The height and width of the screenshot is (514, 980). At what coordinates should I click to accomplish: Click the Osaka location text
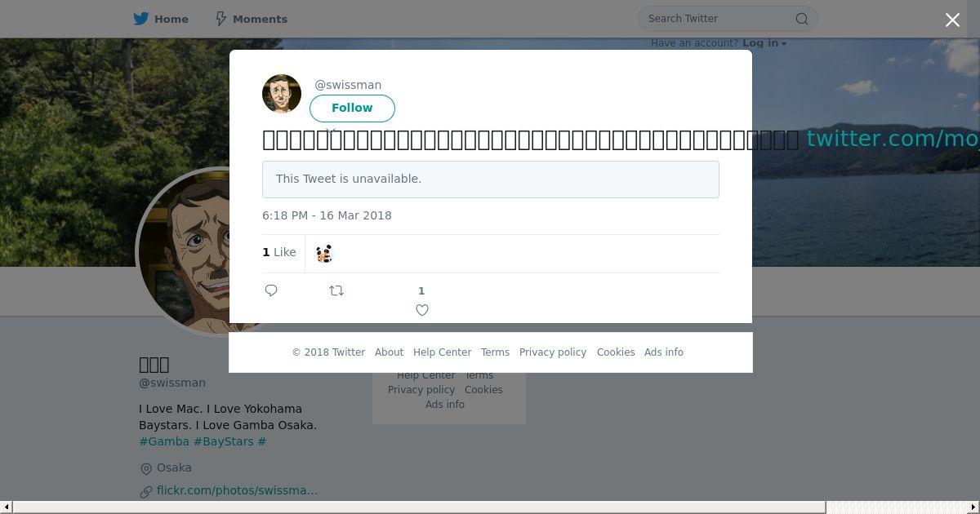(174, 467)
